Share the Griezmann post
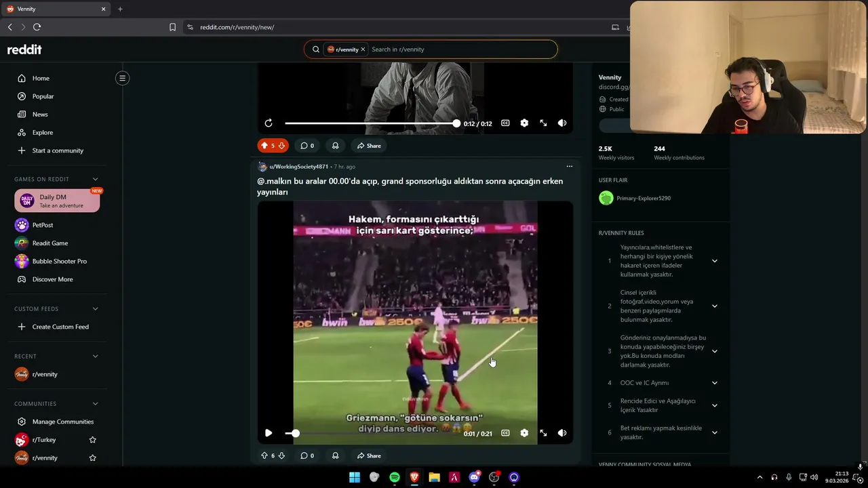This screenshot has width=868, height=488. pos(369,455)
